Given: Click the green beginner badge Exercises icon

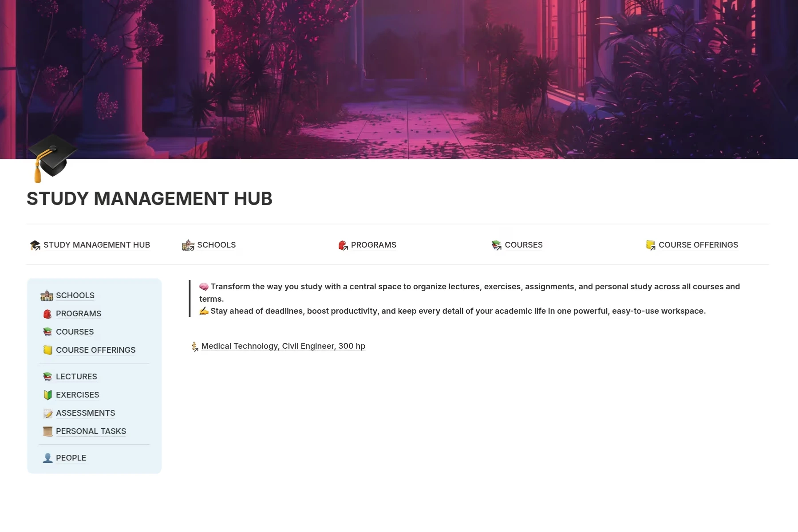Looking at the screenshot, I should (x=47, y=395).
